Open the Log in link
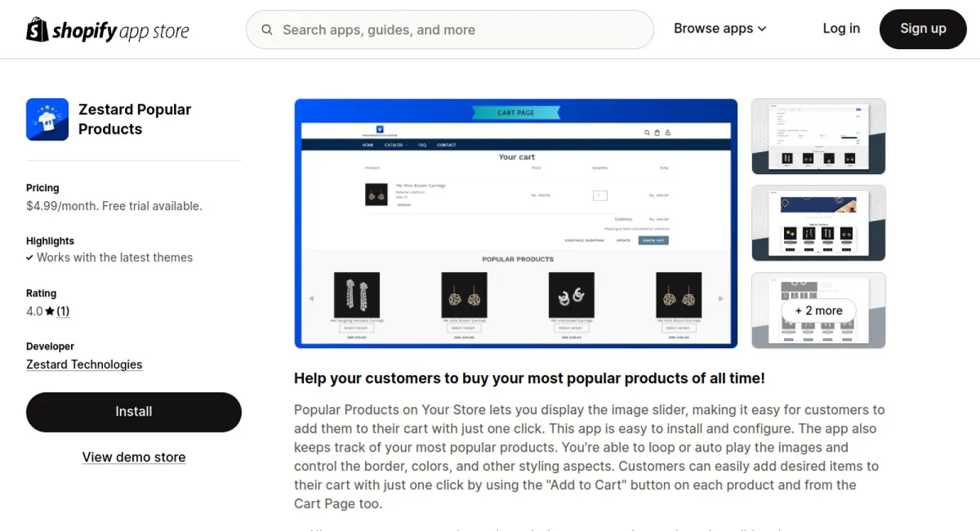This screenshot has width=980, height=531. pyautogui.click(x=841, y=29)
